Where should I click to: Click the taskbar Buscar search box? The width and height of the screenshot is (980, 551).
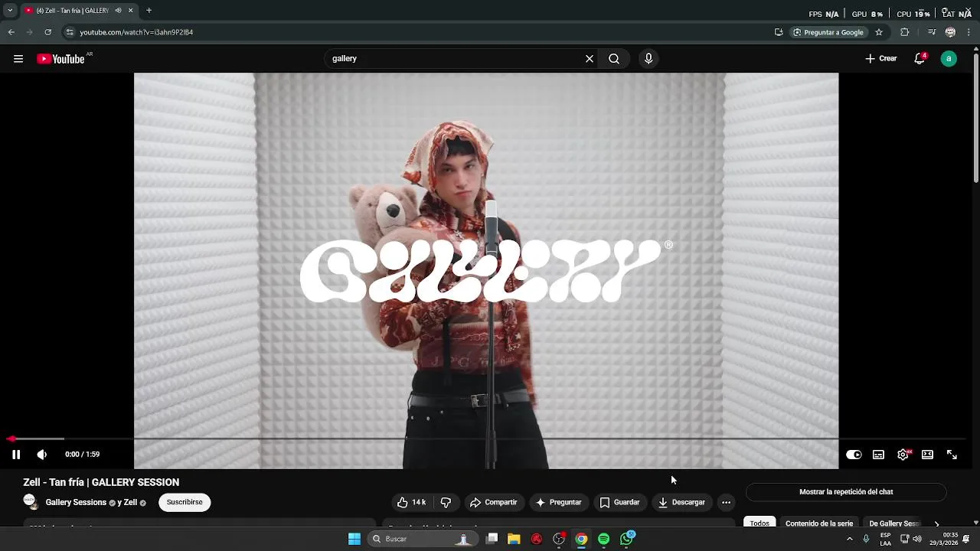pyautogui.click(x=423, y=539)
